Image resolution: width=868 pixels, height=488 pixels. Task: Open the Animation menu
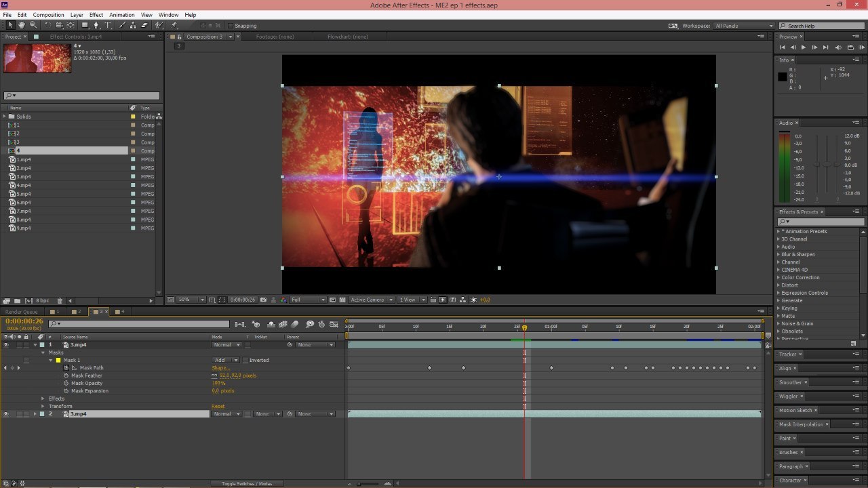click(122, 14)
